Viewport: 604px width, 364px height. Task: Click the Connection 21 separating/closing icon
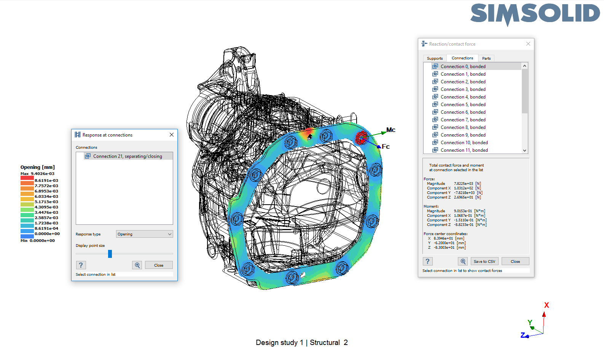(88, 156)
